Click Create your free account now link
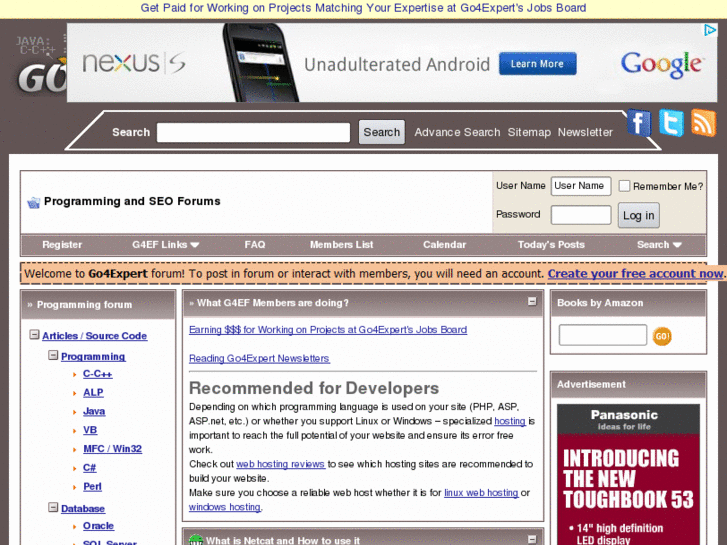The image size is (727, 545). click(635, 274)
